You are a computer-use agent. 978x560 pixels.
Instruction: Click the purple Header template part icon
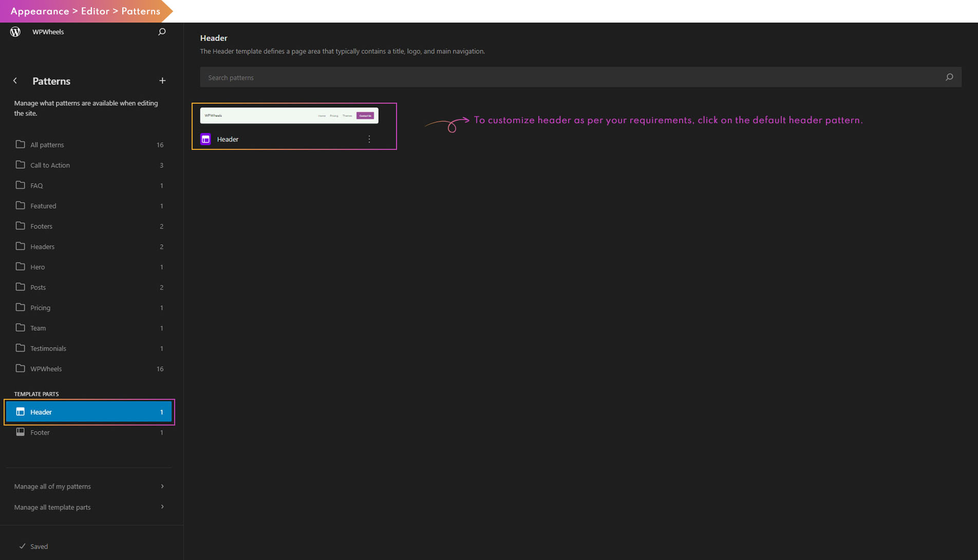(x=205, y=139)
